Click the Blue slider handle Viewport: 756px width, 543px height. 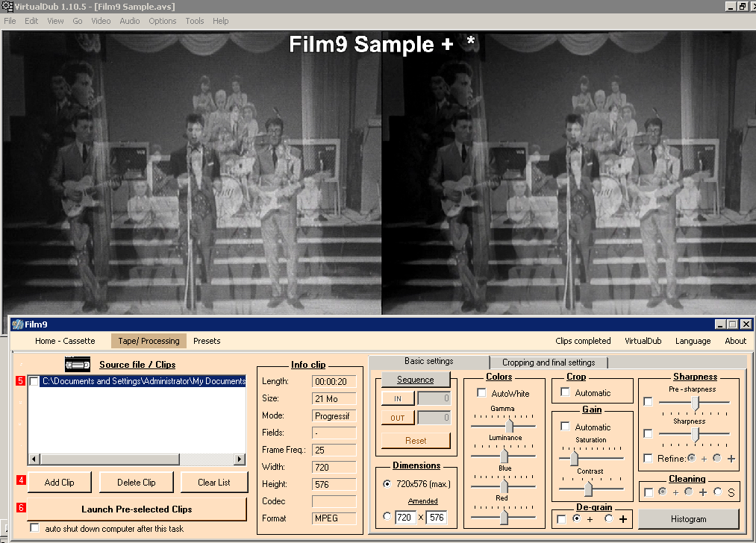click(x=504, y=486)
